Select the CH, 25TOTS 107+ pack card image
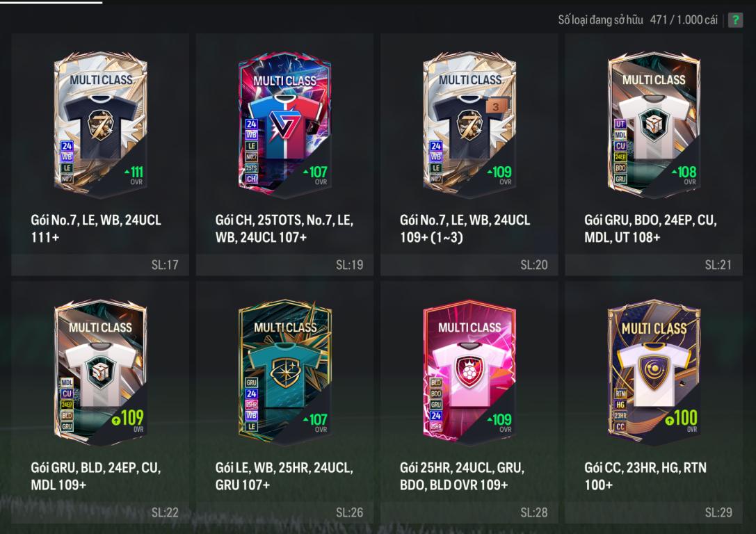Screen dimensions: 756x534 pos(284,124)
